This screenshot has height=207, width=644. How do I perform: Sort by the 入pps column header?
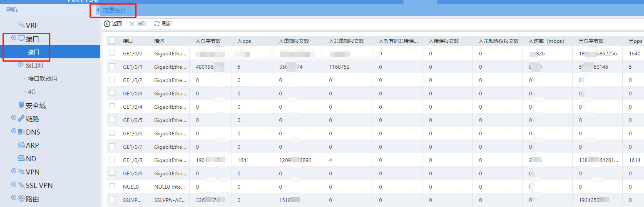244,41
